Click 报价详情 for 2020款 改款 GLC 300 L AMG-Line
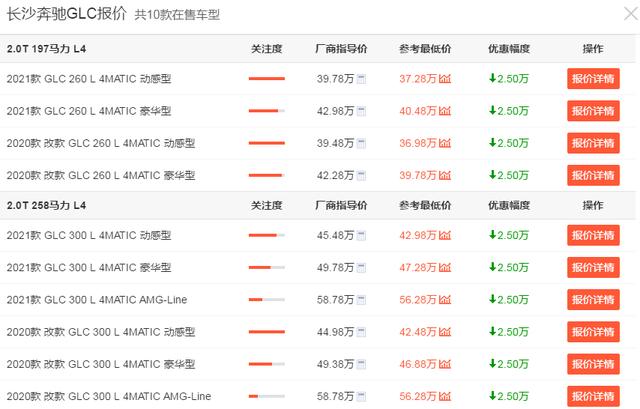 point(593,396)
